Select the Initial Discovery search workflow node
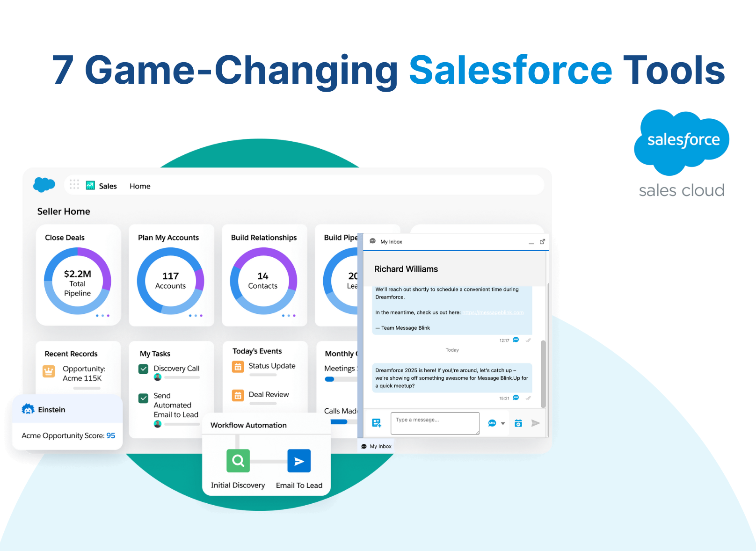The image size is (756, 551). coord(238,461)
